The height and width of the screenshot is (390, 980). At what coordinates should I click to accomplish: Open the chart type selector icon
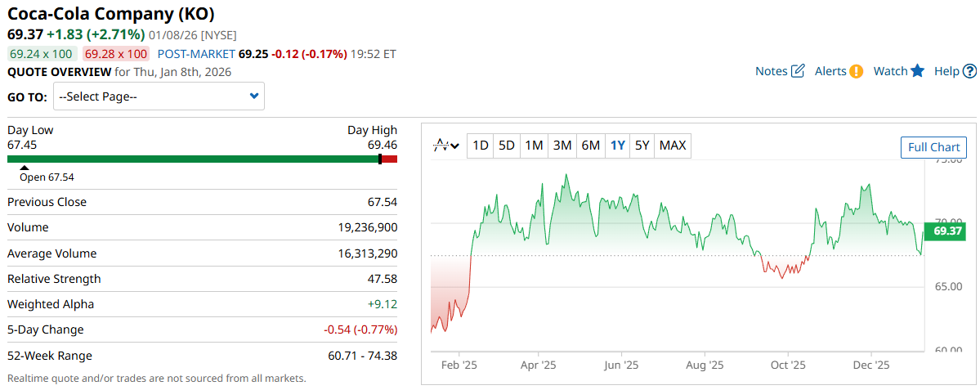446,146
